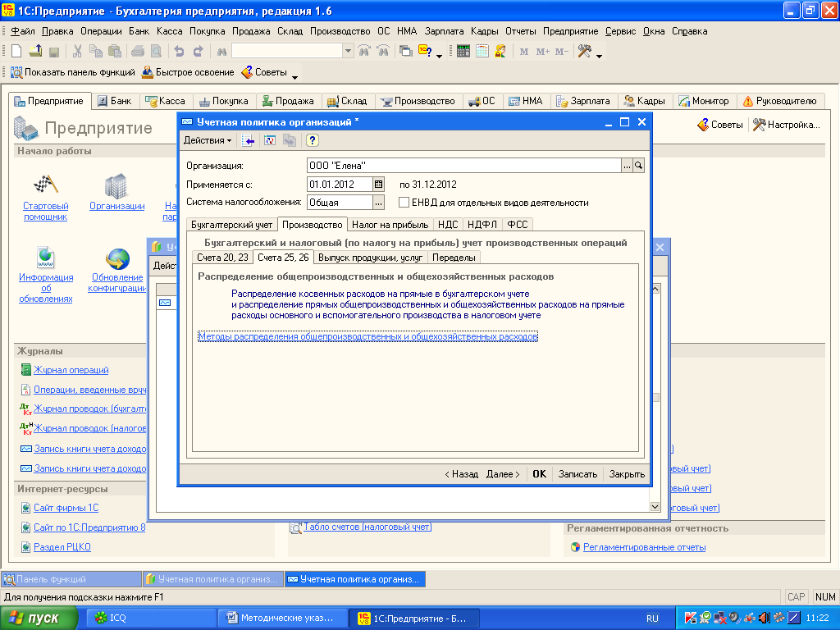Open Система налогообложения selection button

coord(379,203)
